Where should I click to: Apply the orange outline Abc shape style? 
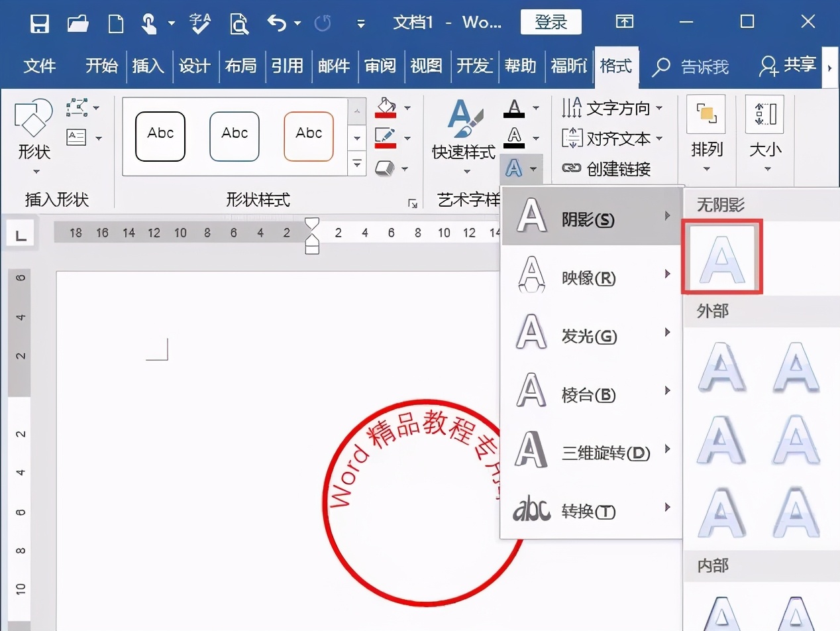click(x=309, y=137)
